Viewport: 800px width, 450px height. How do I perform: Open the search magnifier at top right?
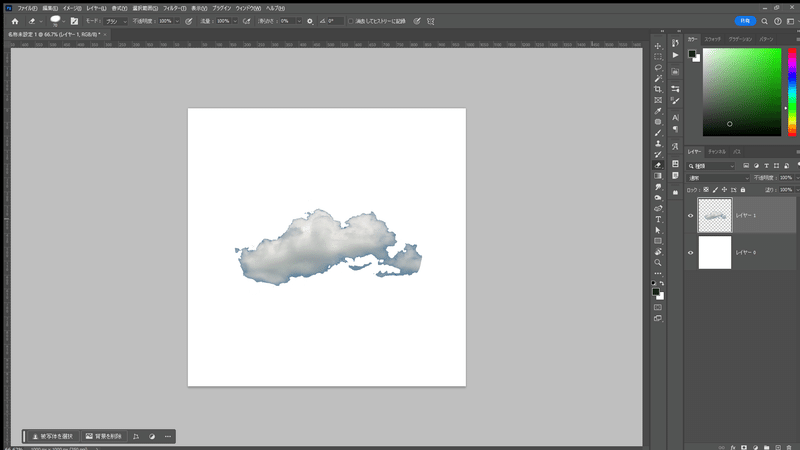coord(764,21)
